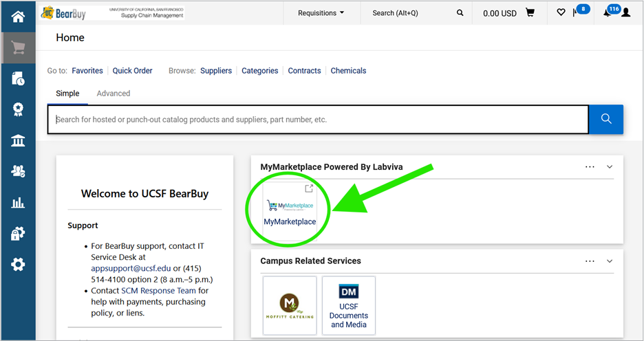Open more options for MyMarketplace section

click(x=590, y=166)
